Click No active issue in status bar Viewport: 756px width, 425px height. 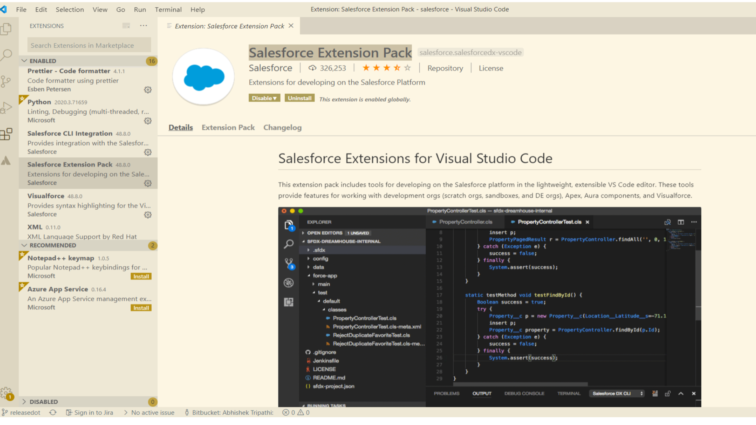(149, 412)
